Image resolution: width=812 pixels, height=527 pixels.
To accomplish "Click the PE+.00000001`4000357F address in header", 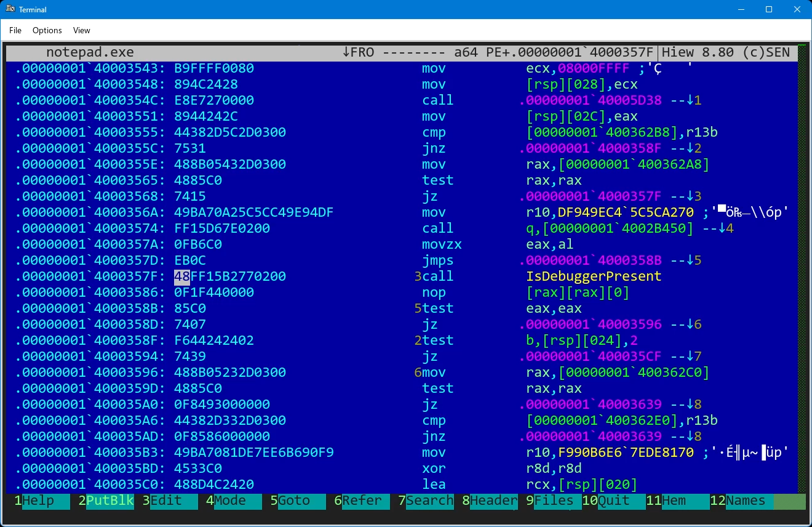I will pos(570,52).
